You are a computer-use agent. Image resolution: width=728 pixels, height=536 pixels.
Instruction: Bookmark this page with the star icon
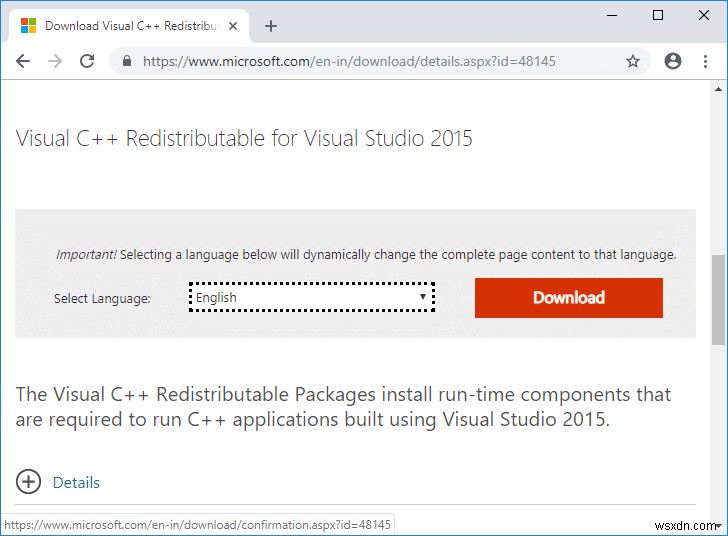(633, 61)
